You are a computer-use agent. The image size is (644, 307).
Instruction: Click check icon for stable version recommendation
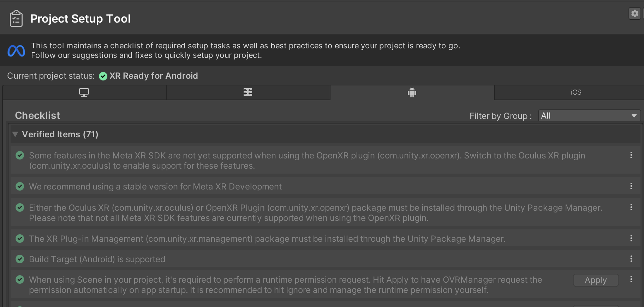click(x=20, y=186)
